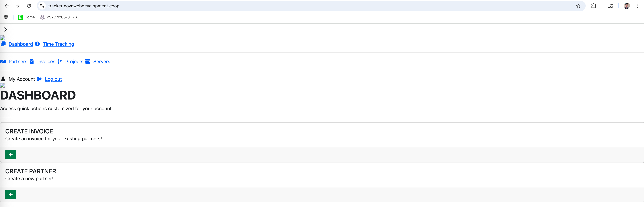Image resolution: width=644 pixels, height=207 pixels.
Task: Open the Time Tracking link
Action: (x=58, y=44)
